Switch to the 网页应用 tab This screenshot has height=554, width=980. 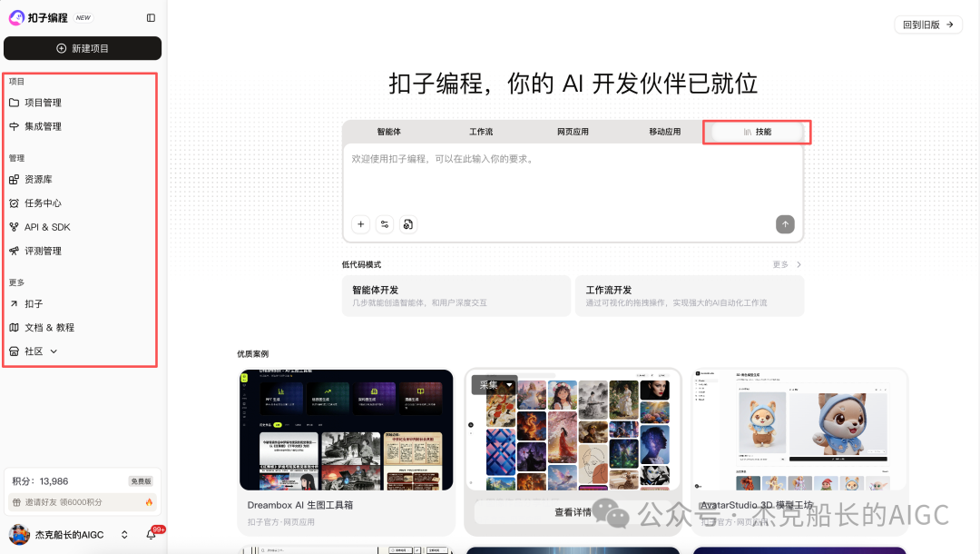[573, 132]
